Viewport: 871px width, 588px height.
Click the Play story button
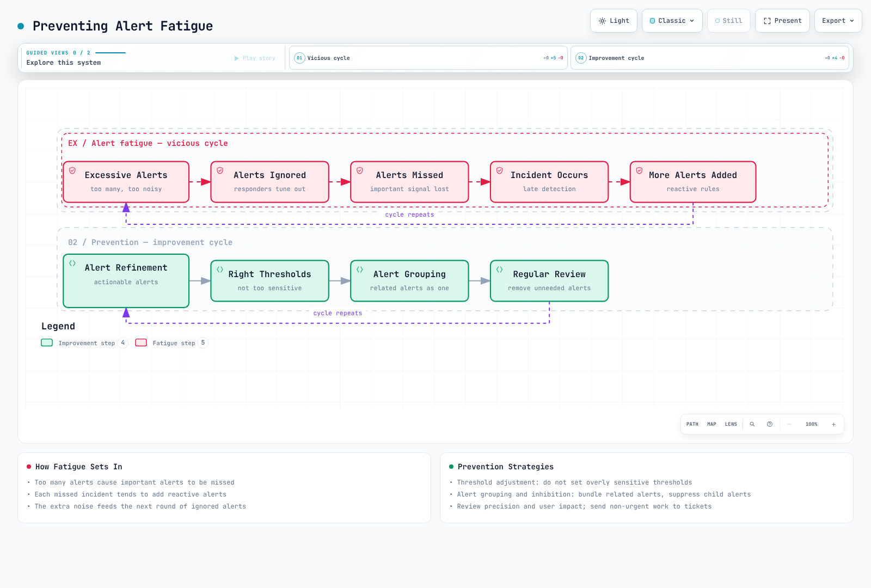pos(255,58)
